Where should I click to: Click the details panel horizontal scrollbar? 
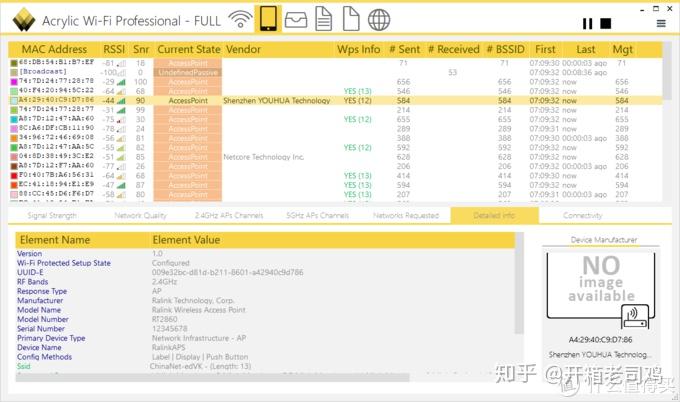pyautogui.click(x=212, y=378)
